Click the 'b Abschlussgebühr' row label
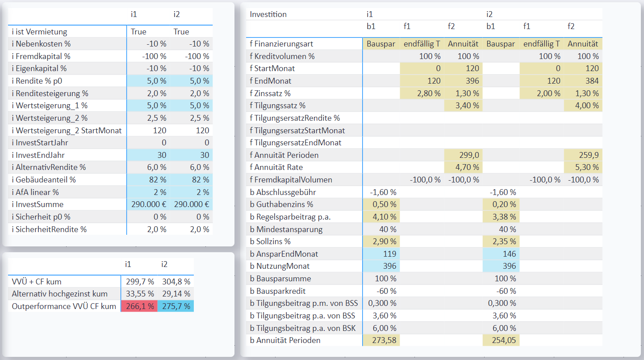Viewport: 644px width, 360px height. [283, 192]
